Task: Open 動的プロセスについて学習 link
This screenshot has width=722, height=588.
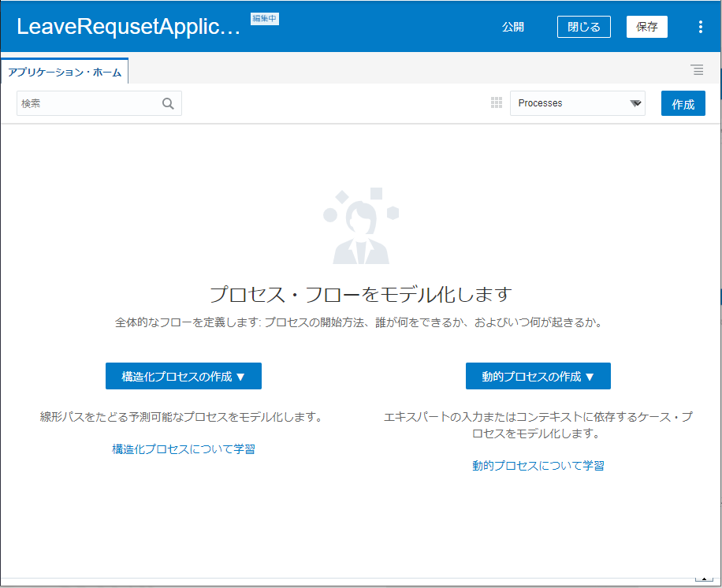Action: pyautogui.click(x=538, y=466)
